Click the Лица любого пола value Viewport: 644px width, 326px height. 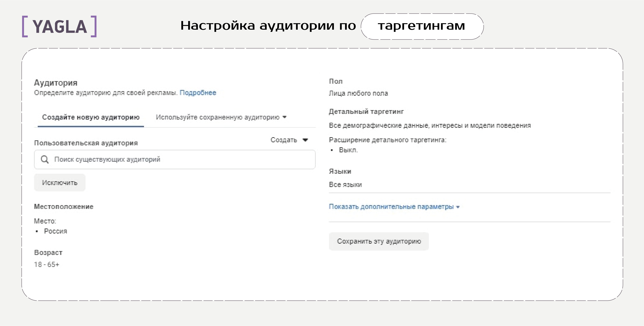[358, 93]
